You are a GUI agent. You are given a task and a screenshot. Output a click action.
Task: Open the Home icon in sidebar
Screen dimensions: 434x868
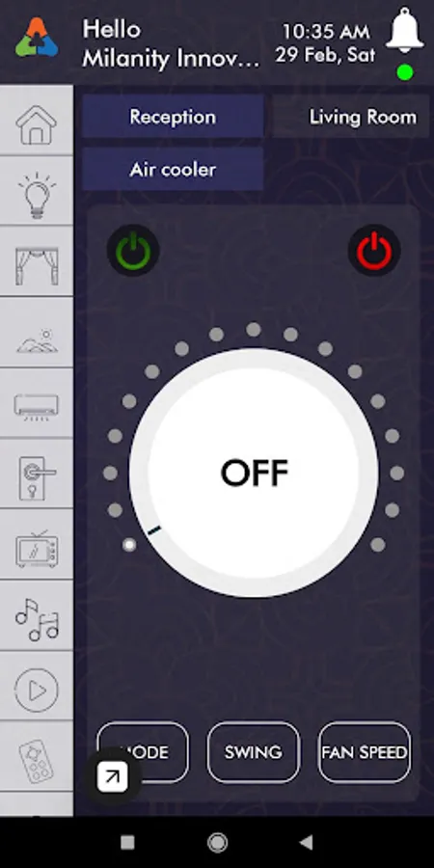pos(36,125)
